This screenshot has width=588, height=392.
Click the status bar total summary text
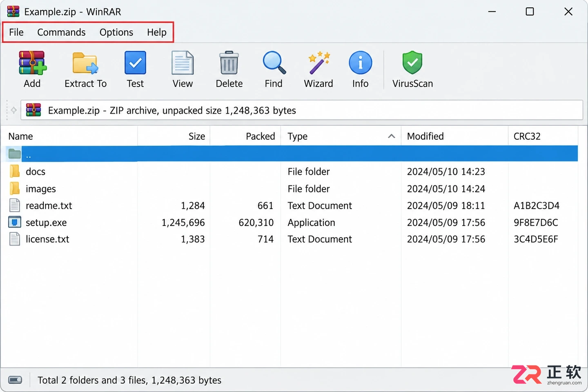pyautogui.click(x=129, y=380)
